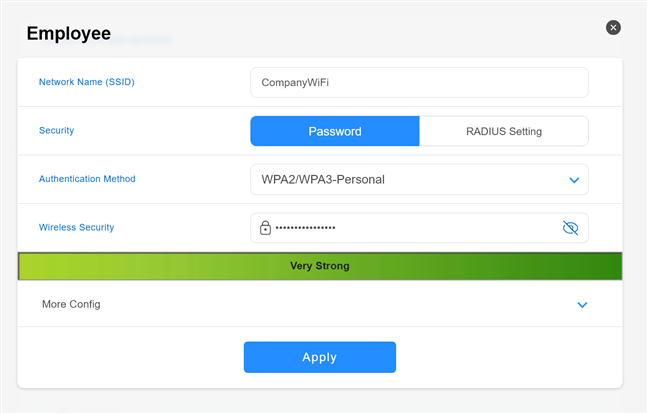Close the Employee network dialog
This screenshot has height=414, width=648.
(614, 28)
